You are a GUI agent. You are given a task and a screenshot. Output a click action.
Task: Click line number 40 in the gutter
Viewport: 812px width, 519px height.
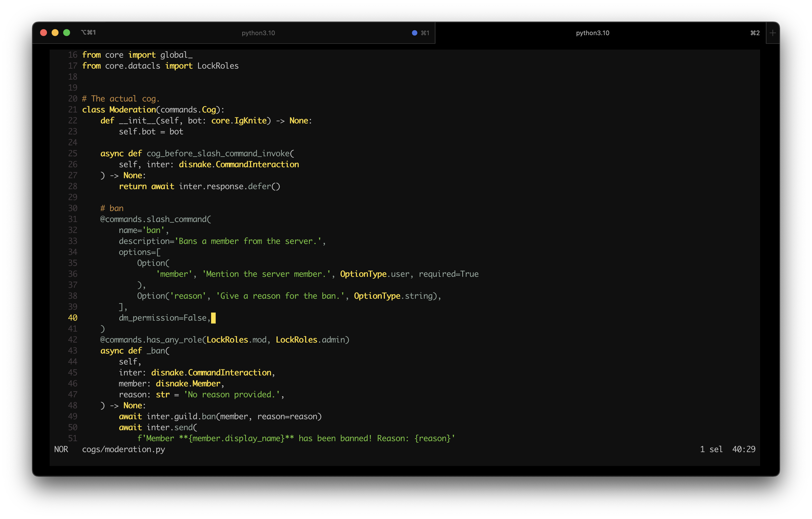coord(72,318)
